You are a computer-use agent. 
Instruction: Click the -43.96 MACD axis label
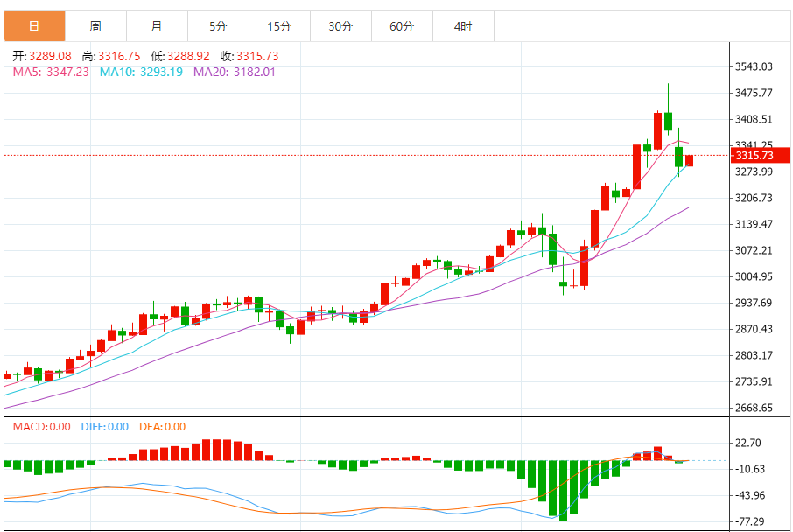(x=748, y=495)
